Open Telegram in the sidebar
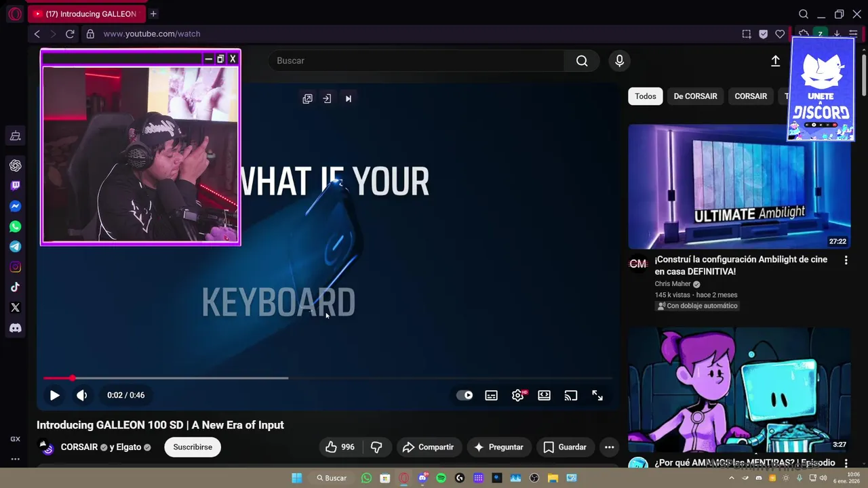The height and width of the screenshot is (488, 868). pos(15,247)
